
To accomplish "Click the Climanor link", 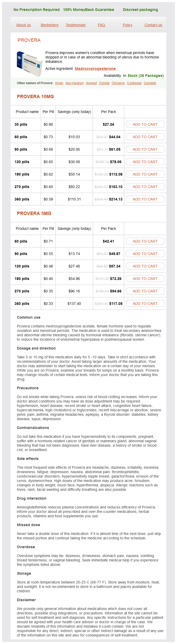I will point(118,83).
